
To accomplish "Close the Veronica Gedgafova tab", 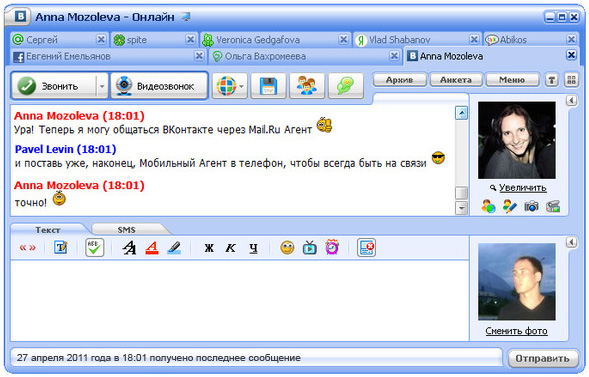I will [343, 39].
